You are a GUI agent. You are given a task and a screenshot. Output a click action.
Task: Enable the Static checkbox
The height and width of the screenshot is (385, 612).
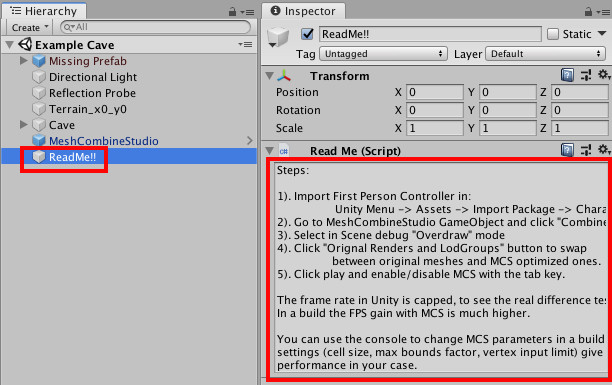click(553, 34)
